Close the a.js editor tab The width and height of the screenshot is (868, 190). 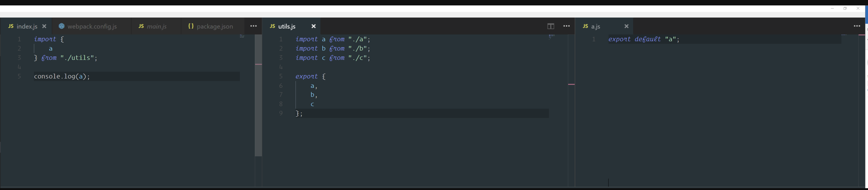pyautogui.click(x=626, y=26)
